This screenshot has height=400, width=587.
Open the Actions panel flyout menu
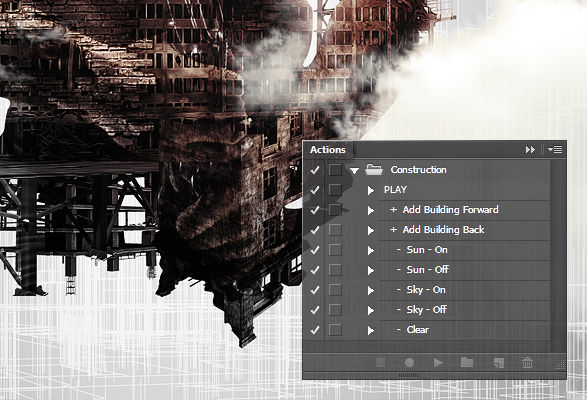point(555,150)
